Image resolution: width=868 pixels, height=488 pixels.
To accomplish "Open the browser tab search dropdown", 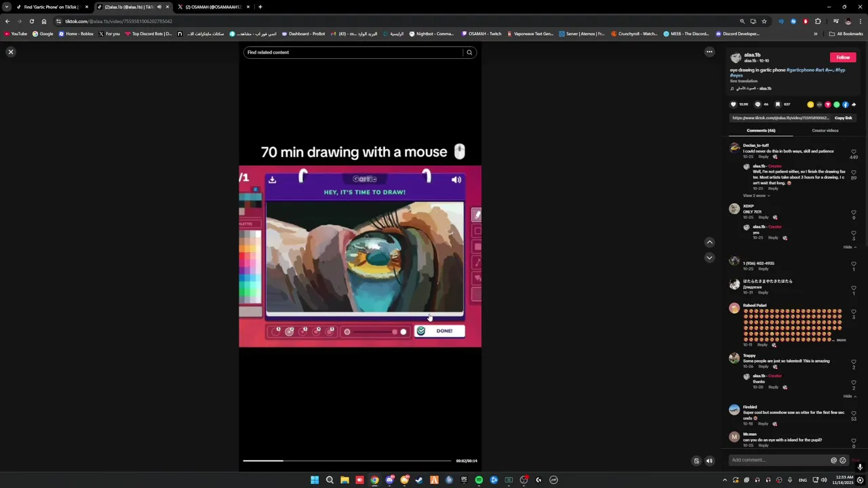I will [x=6, y=7].
